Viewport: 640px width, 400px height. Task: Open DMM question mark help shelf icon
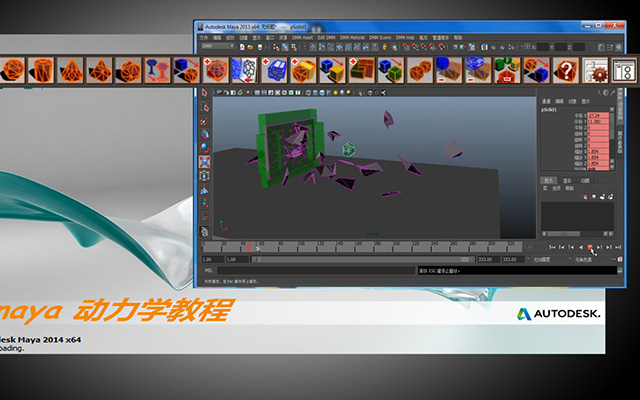pyautogui.click(x=566, y=70)
